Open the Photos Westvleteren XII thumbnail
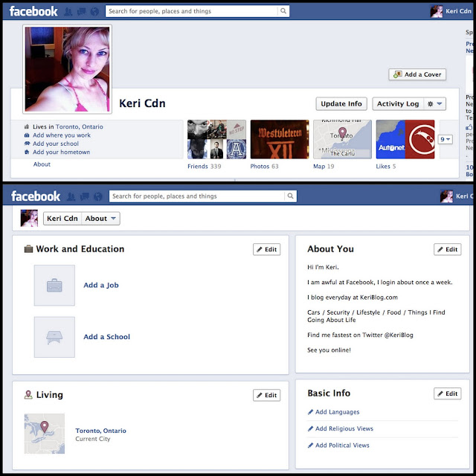This screenshot has height=476, width=476. [280, 139]
